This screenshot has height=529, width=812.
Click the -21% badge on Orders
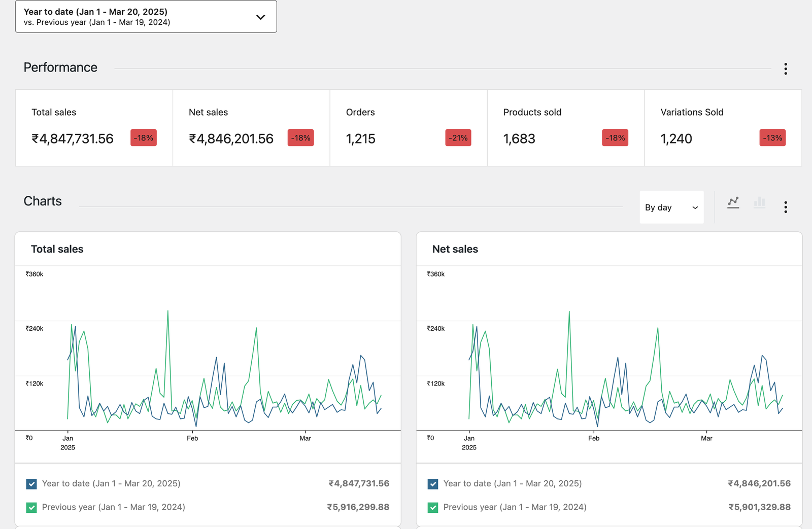(458, 137)
